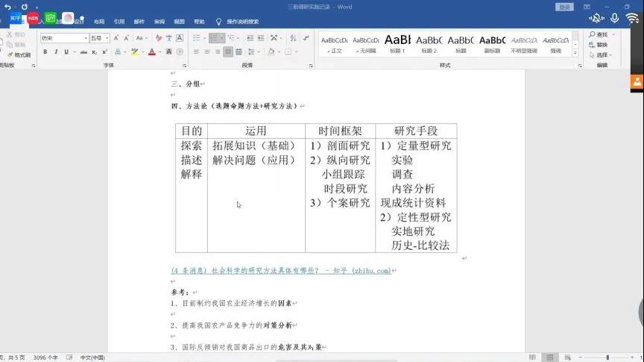Toggle underline formatting
This screenshot has height=362, width=644.
[x=66, y=52]
